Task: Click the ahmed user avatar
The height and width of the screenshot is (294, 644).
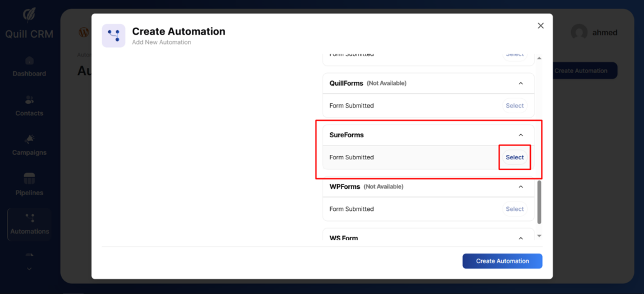Action: [579, 33]
